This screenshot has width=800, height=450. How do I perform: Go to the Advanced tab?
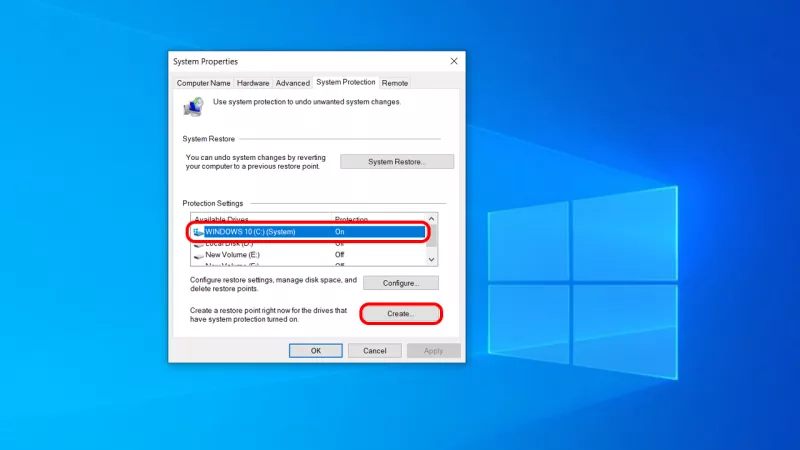[292, 83]
